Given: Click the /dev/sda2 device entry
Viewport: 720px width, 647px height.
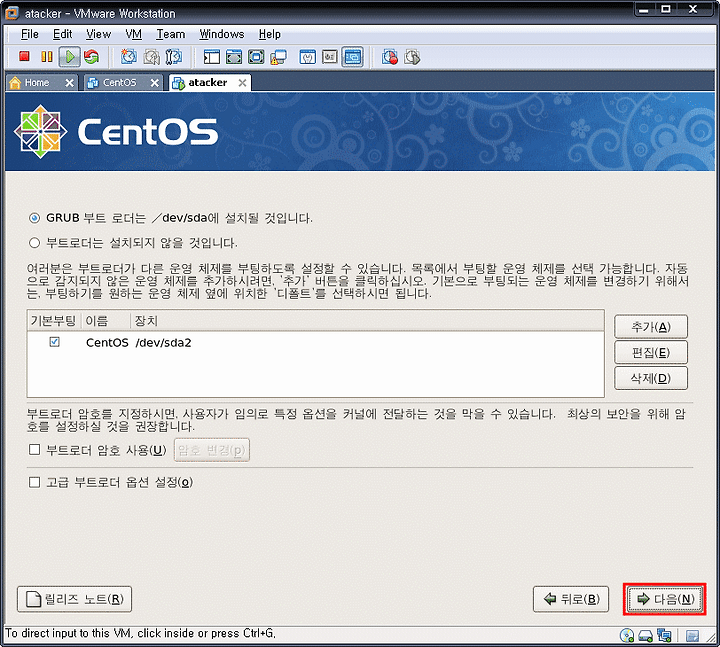Looking at the screenshot, I should click(163, 343).
